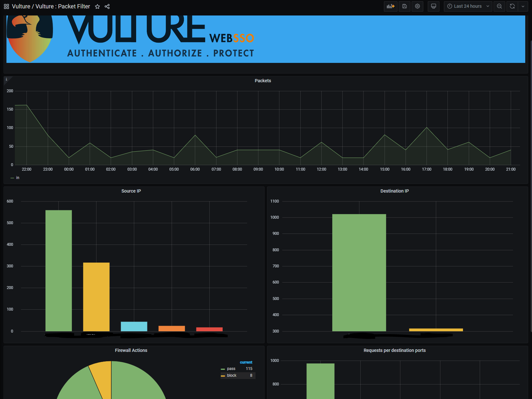Toggle the 'pass' series in Firewall legend
Screen dimensions: 532x399
click(231, 369)
